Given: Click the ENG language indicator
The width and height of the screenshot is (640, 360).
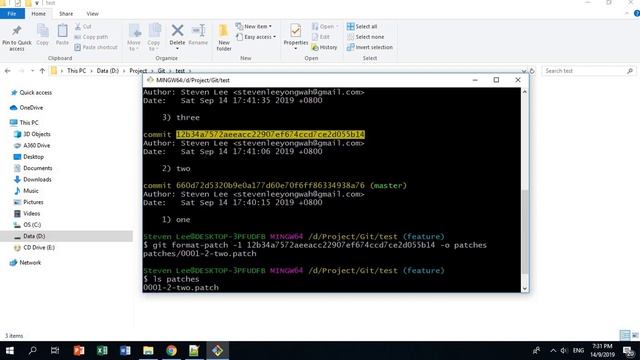Looking at the screenshot, I should (x=578, y=350).
